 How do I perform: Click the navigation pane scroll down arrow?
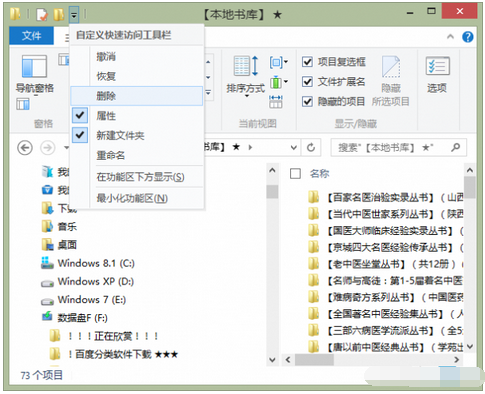pyautogui.click(x=272, y=360)
